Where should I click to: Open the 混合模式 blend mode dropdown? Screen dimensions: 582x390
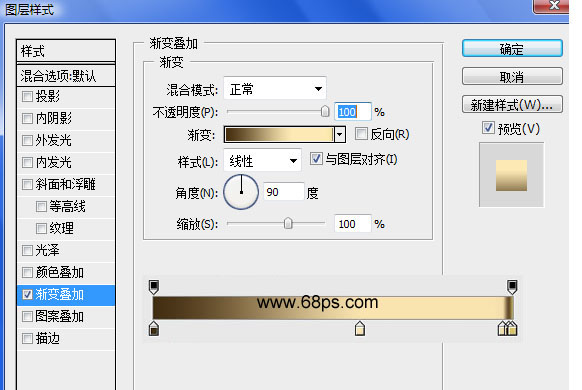tap(275, 88)
